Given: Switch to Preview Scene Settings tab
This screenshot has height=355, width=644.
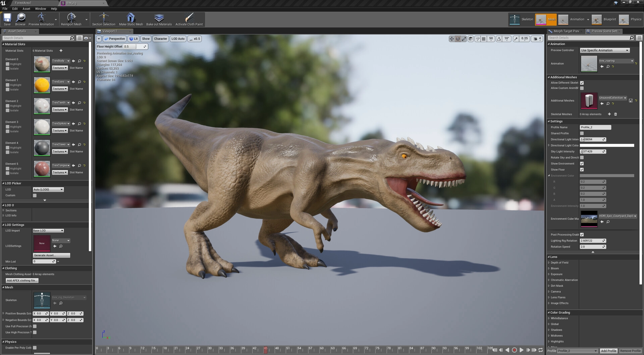Looking at the screenshot, I should pyautogui.click(x=604, y=31).
